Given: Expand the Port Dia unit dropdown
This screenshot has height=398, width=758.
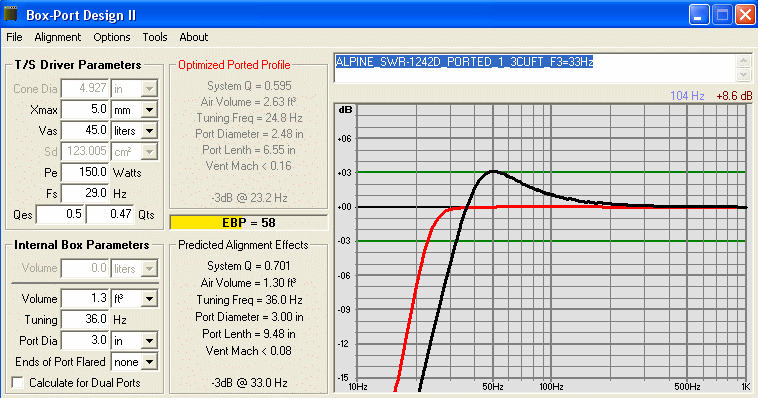Looking at the screenshot, I should click(149, 341).
